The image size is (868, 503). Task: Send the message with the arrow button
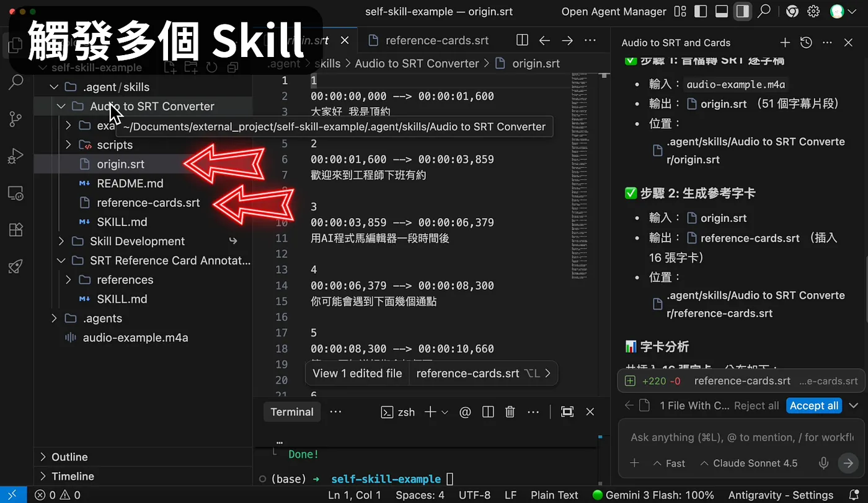(x=847, y=463)
